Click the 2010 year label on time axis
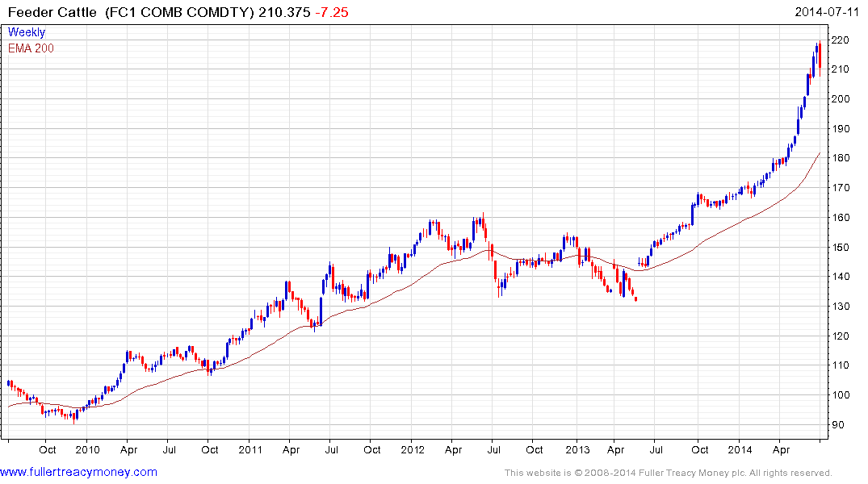Screen dimensions: 868x484 coord(87,449)
